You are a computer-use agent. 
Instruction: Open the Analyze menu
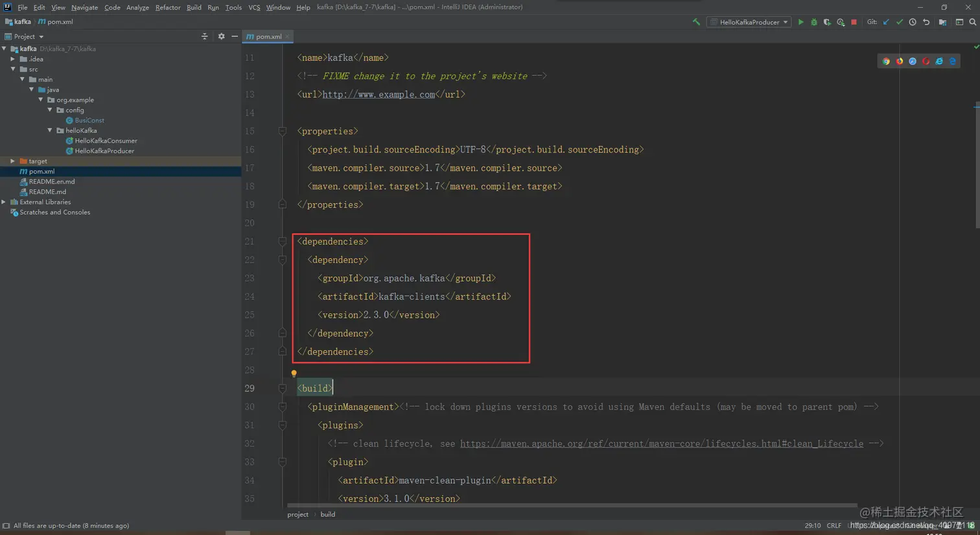pos(137,7)
